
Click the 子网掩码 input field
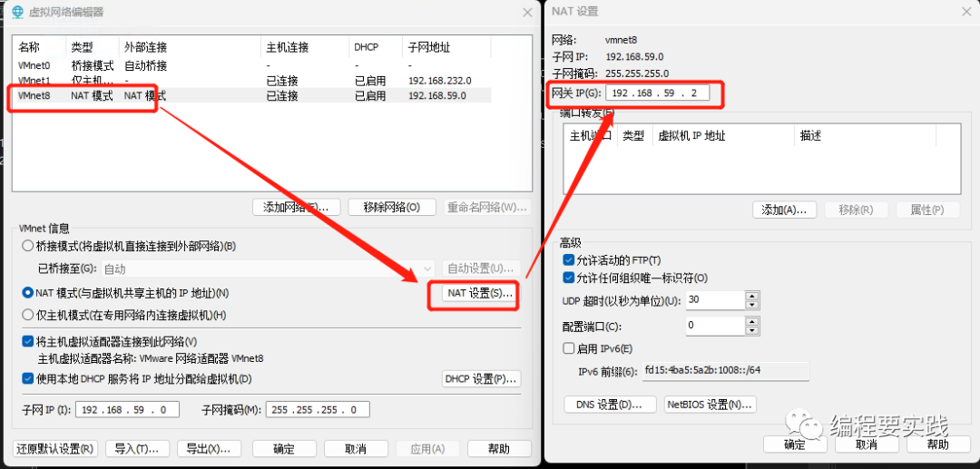click(x=318, y=410)
